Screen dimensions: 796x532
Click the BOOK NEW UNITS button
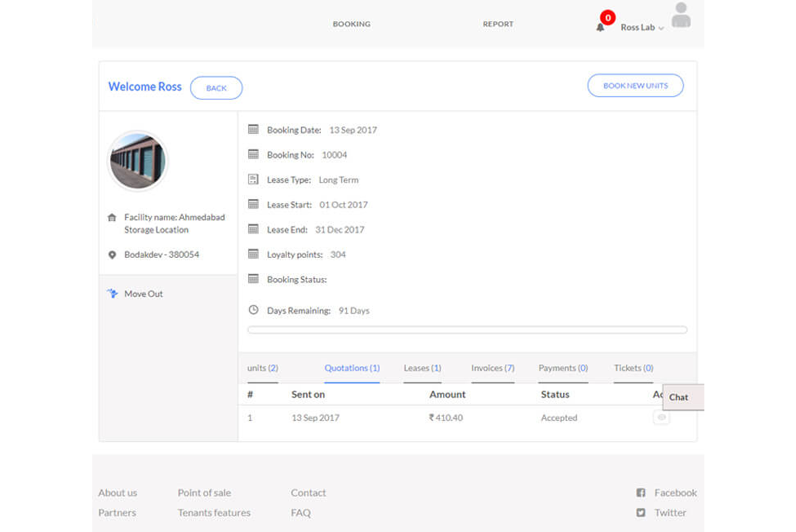635,86
